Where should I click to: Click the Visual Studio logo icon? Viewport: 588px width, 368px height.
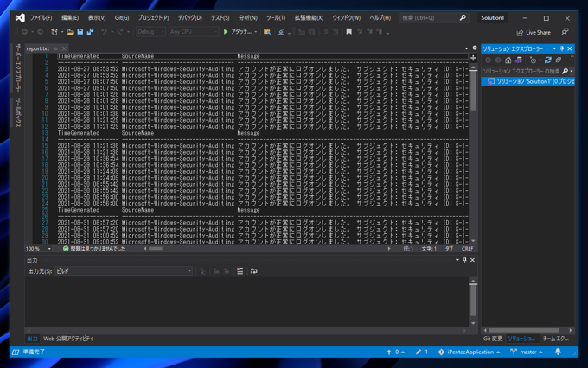point(20,17)
